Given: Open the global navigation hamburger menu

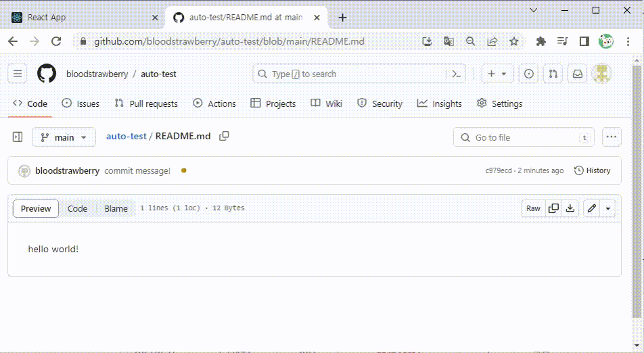Looking at the screenshot, I should pyautogui.click(x=18, y=74).
